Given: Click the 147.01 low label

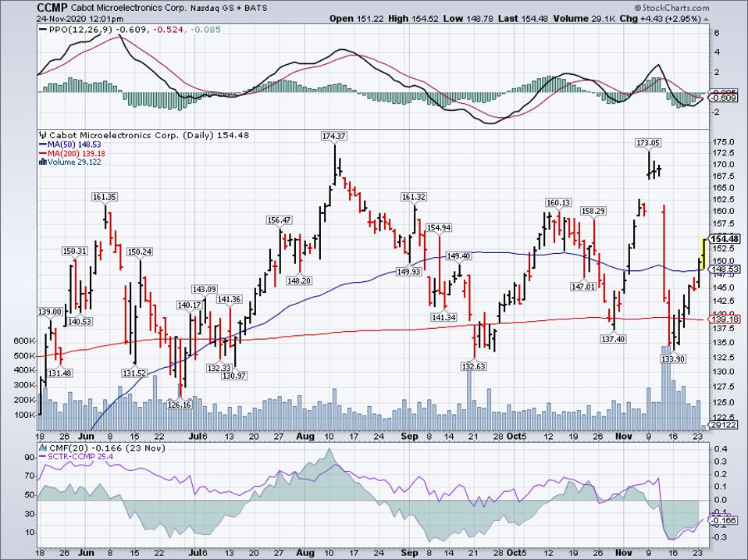Looking at the screenshot, I should [583, 287].
